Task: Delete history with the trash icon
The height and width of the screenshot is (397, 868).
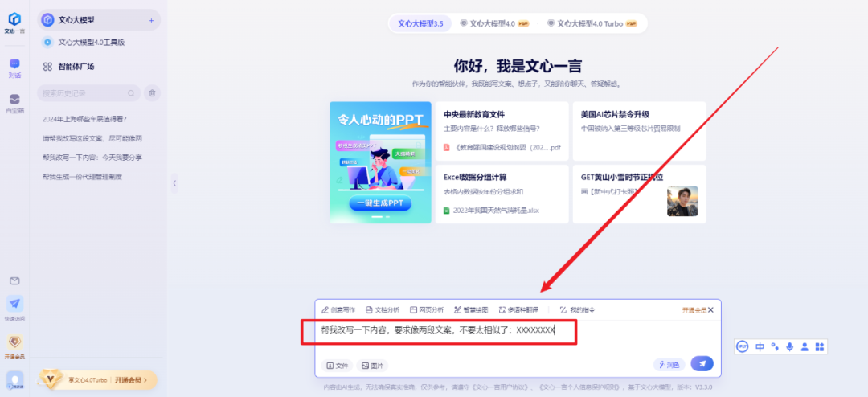Action: (x=152, y=93)
